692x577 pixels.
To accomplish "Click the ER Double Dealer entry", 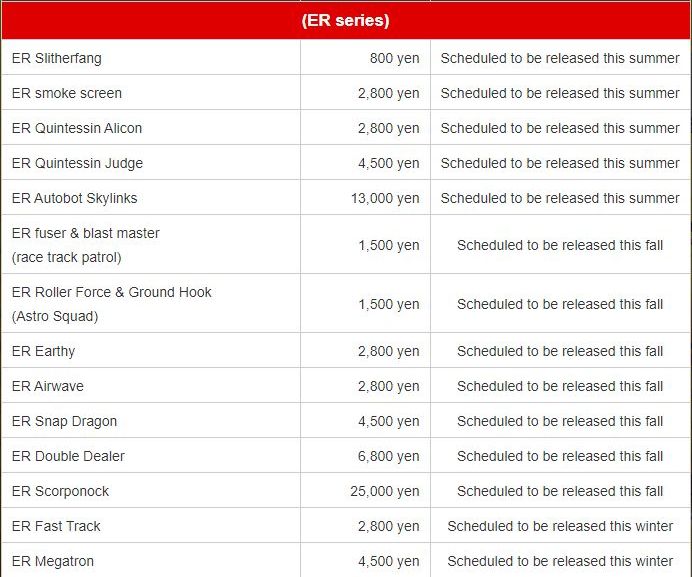I will coord(68,456).
